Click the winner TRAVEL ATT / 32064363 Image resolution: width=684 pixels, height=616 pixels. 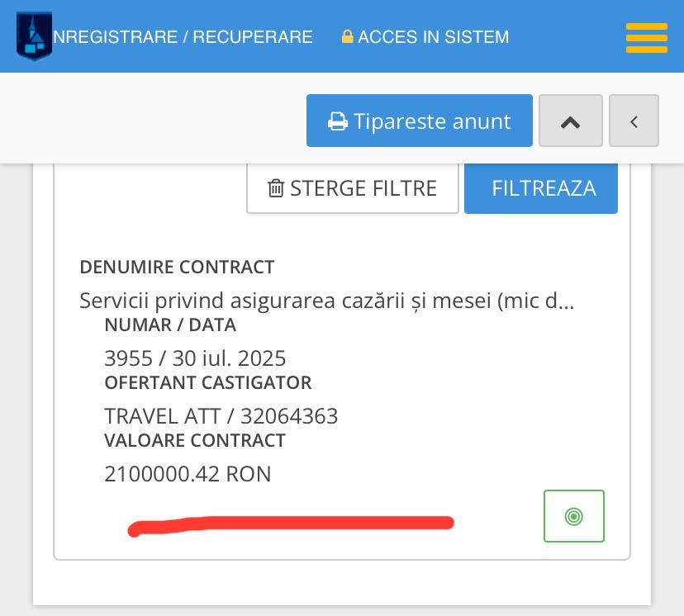(221, 415)
